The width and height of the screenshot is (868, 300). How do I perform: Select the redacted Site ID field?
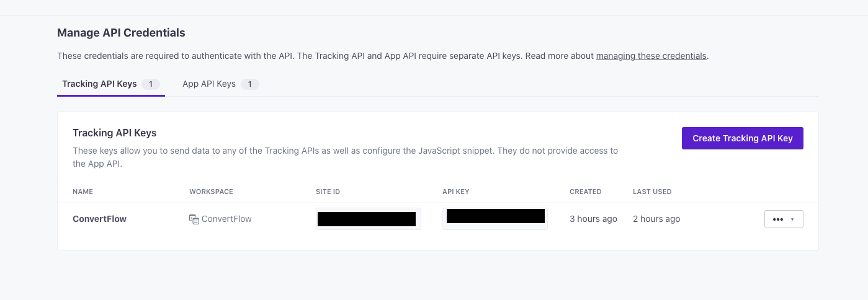[369, 219]
